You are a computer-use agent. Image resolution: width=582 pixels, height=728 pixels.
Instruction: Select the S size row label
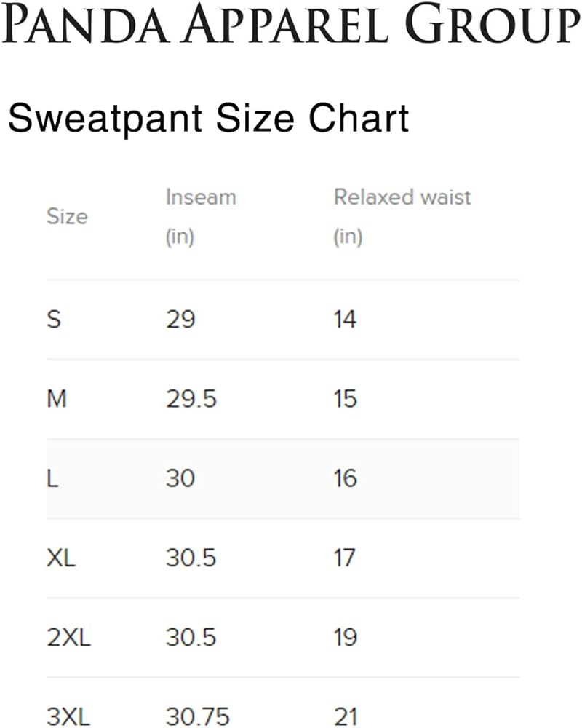54,320
